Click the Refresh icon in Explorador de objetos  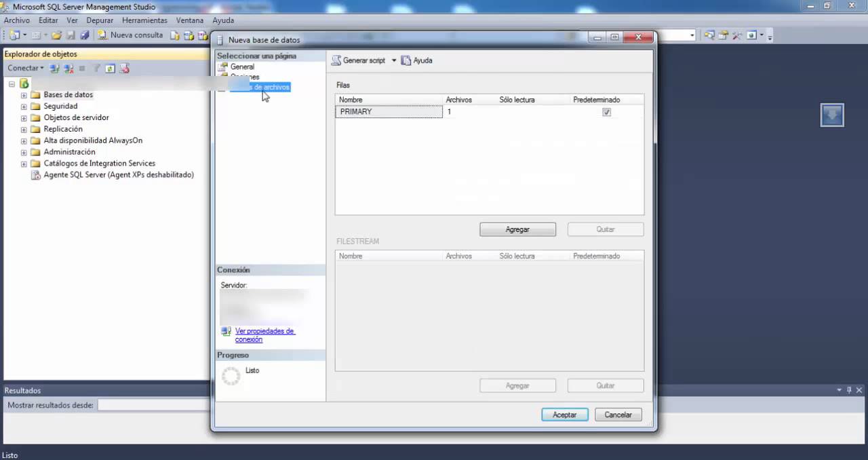[x=110, y=69]
